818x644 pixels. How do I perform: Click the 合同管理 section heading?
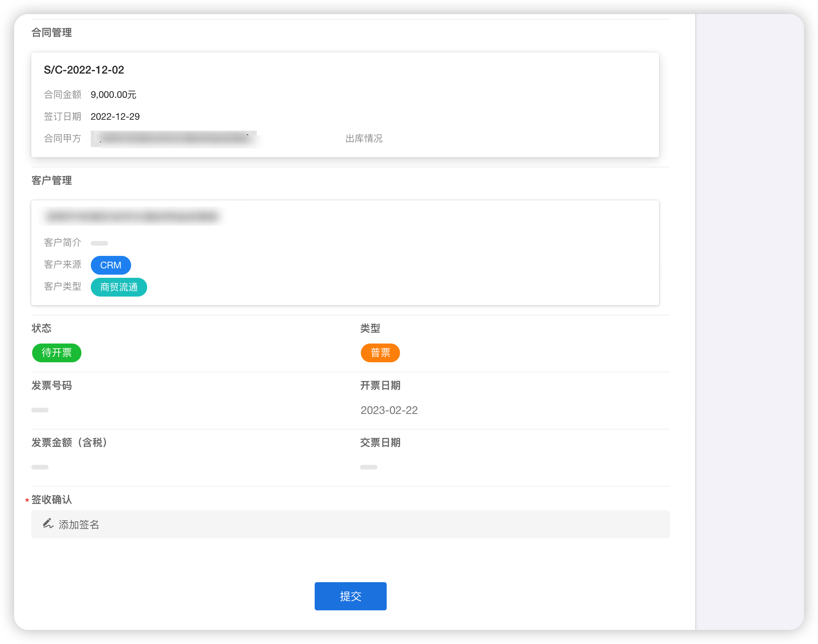[52, 33]
